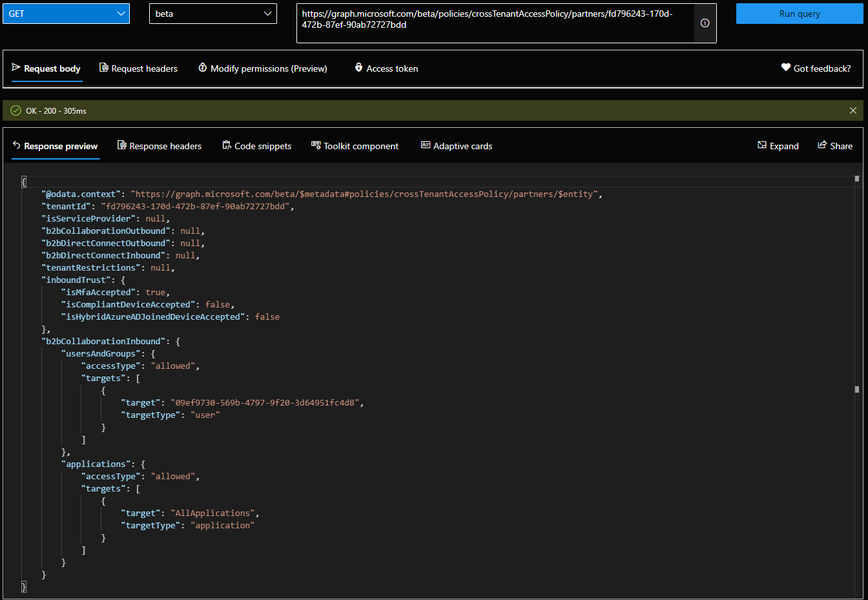Click the info icon beside the URL
This screenshot has height=600, width=868.
705,23
